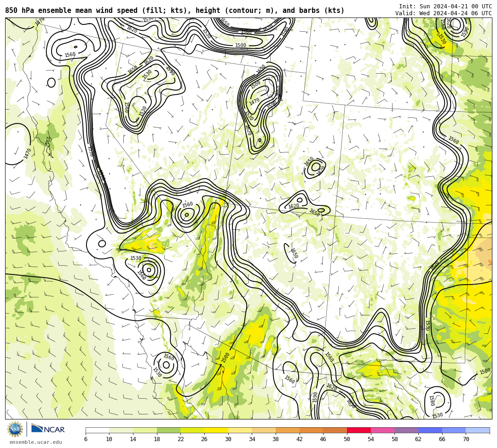This screenshot has height=448, width=497.
Task: Select the 50-54 kts red color swatch
Action: (359, 430)
